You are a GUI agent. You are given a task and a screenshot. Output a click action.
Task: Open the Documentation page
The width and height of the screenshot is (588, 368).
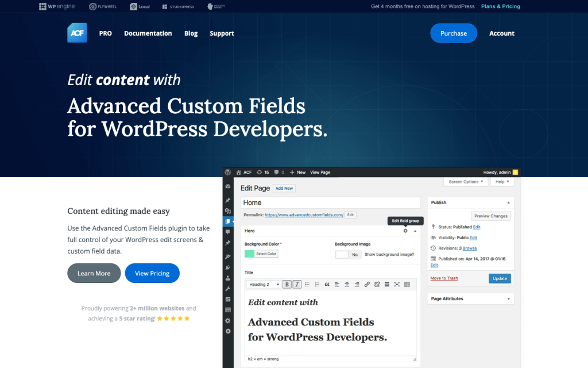(x=148, y=33)
